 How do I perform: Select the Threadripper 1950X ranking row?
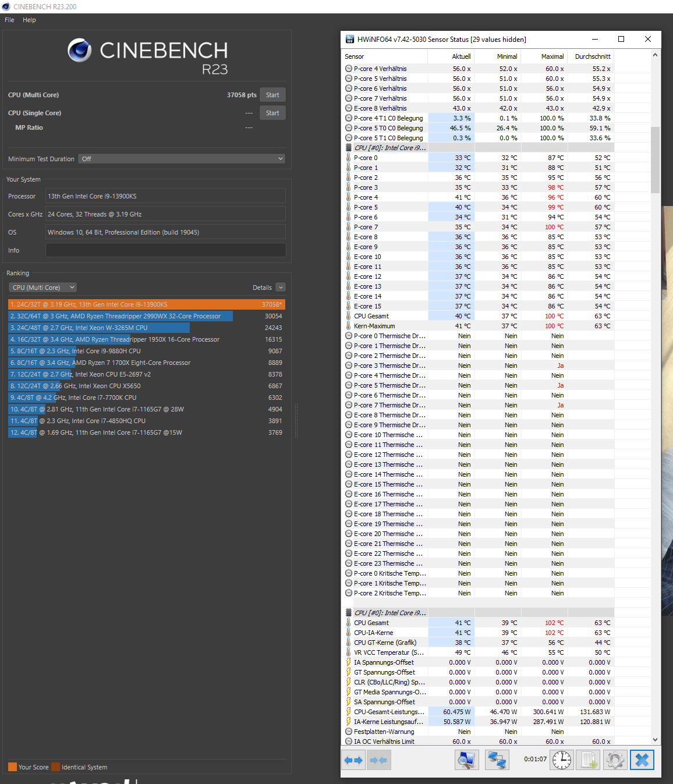[147, 339]
